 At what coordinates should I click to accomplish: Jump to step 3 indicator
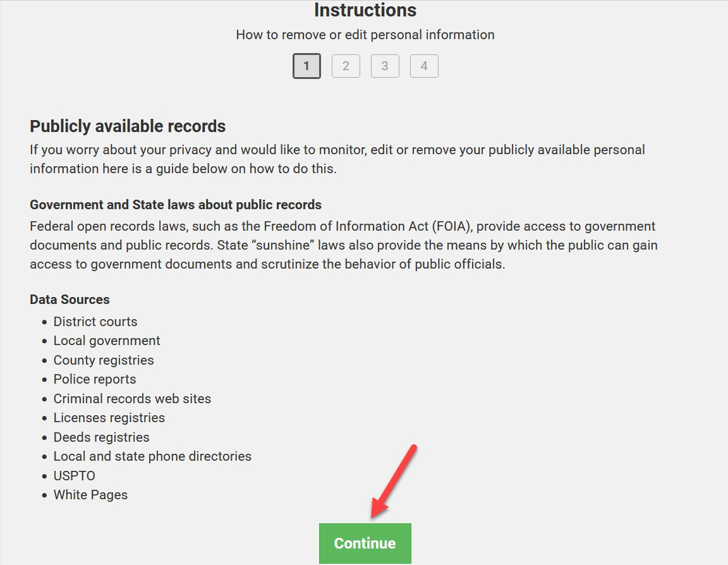tap(385, 66)
